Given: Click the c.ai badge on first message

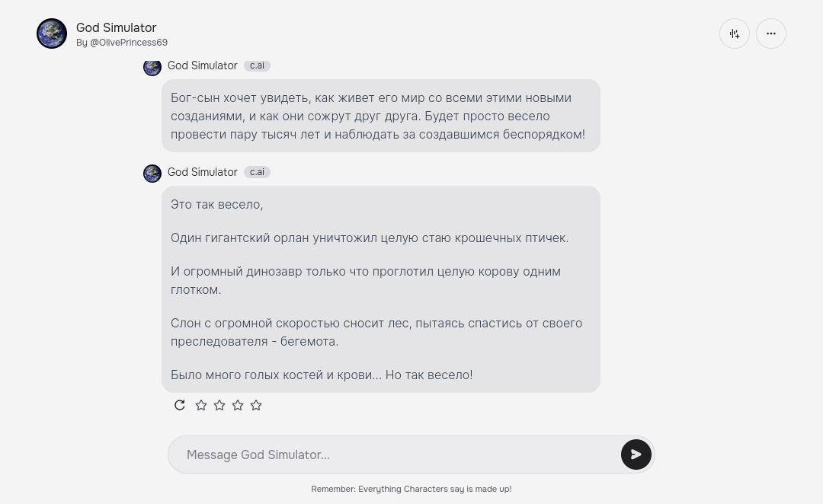Looking at the screenshot, I should click(x=258, y=65).
